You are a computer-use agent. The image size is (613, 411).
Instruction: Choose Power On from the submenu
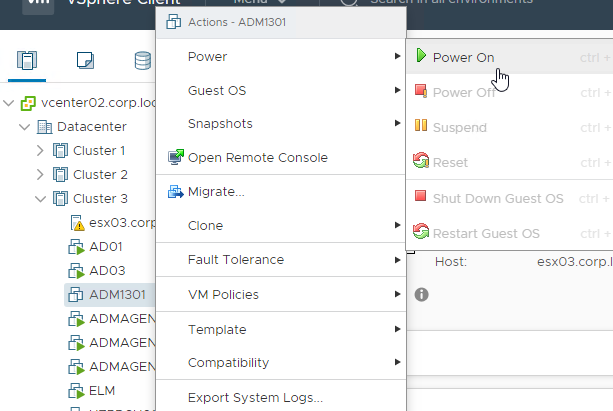click(509, 57)
